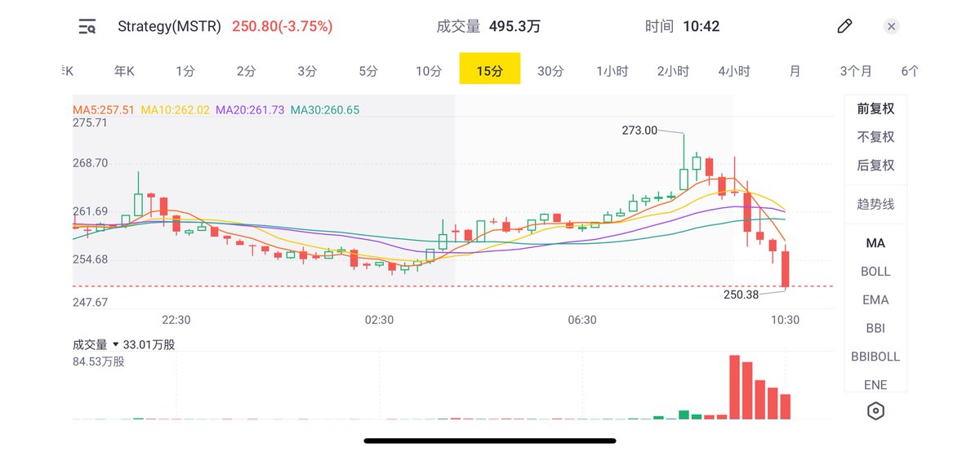Viewport: 980px width, 452px height.
Task: Tap the MA20:261.73 legend label
Action: [250, 109]
